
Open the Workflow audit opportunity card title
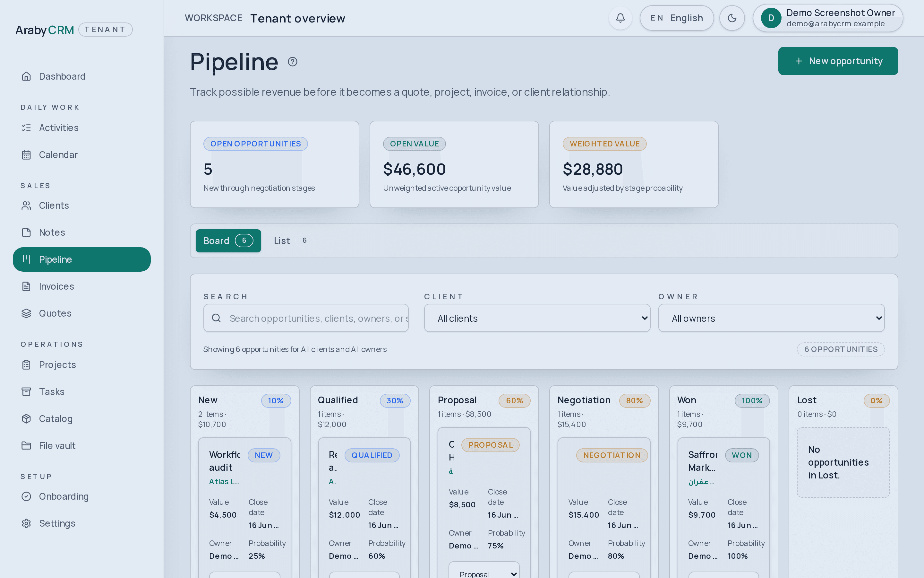(x=225, y=461)
